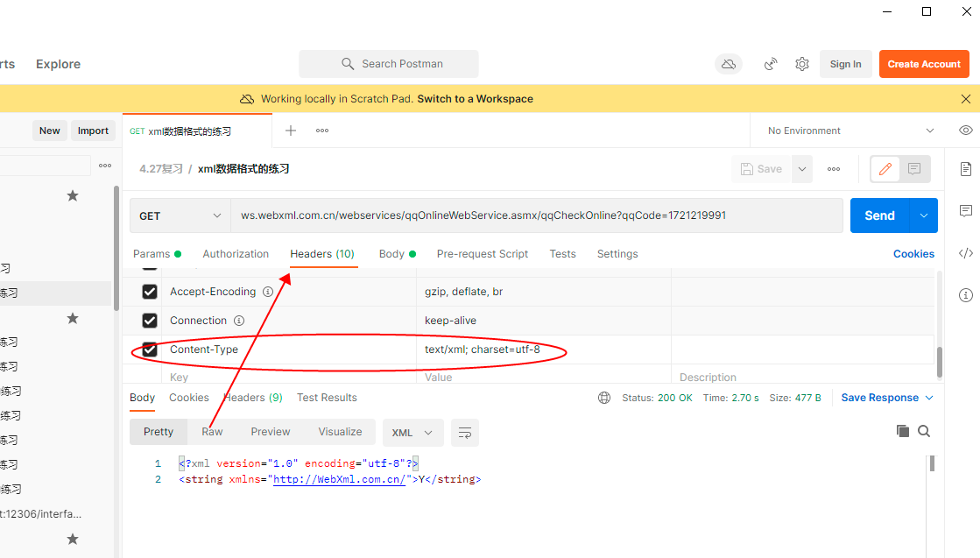980x558 pixels.
Task: Uncheck the Connection header checkbox
Action: pyautogui.click(x=150, y=321)
